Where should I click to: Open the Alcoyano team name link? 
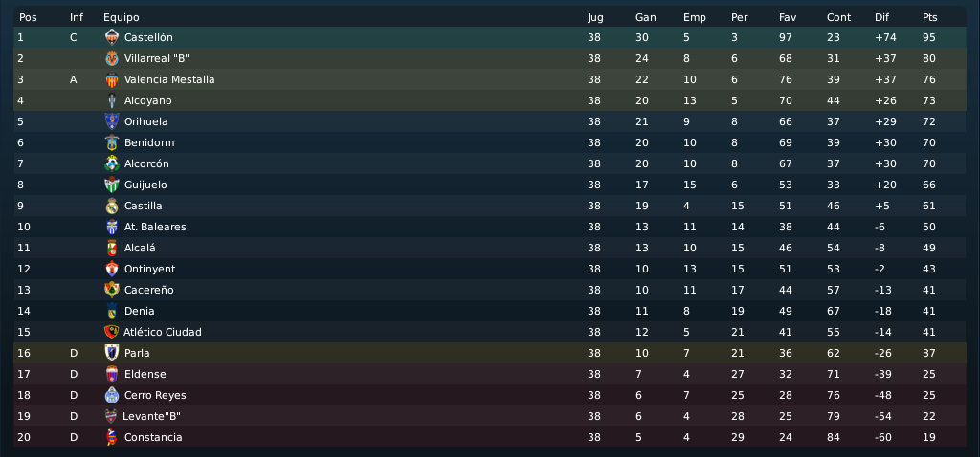[147, 100]
